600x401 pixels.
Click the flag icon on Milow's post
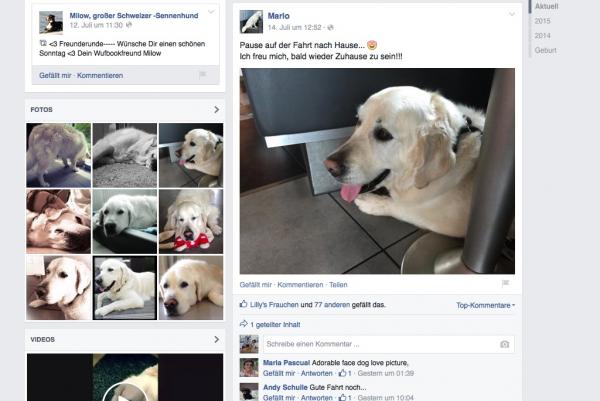[x=203, y=75]
